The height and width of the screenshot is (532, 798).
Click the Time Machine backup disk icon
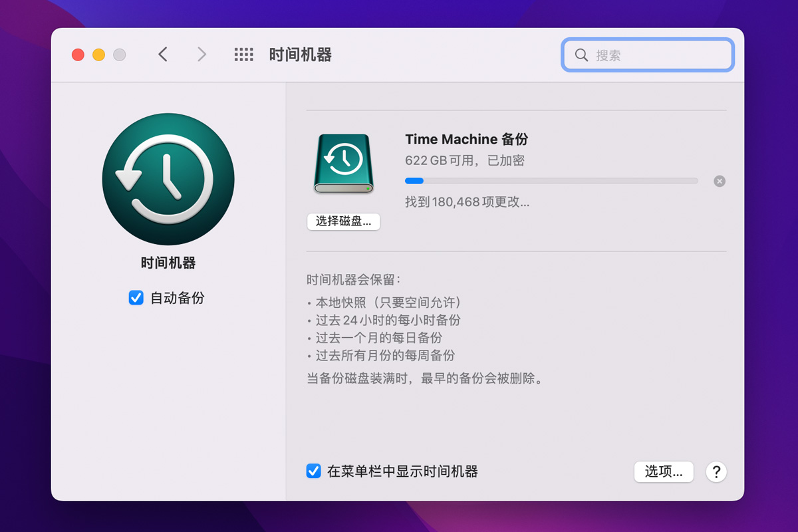pyautogui.click(x=343, y=162)
